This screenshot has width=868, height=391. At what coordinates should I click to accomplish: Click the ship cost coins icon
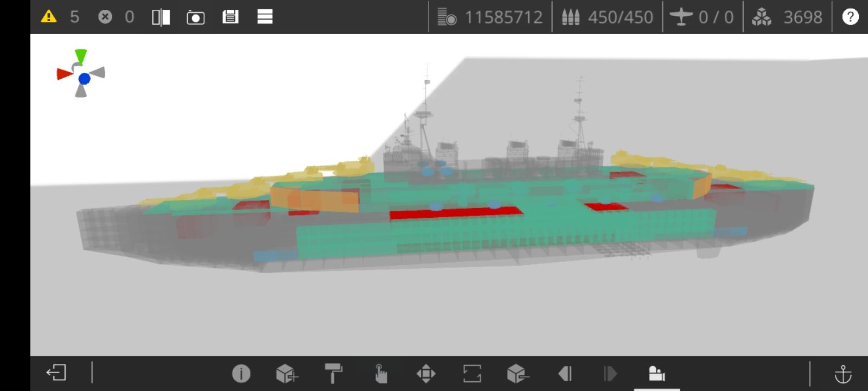[x=446, y=17]
